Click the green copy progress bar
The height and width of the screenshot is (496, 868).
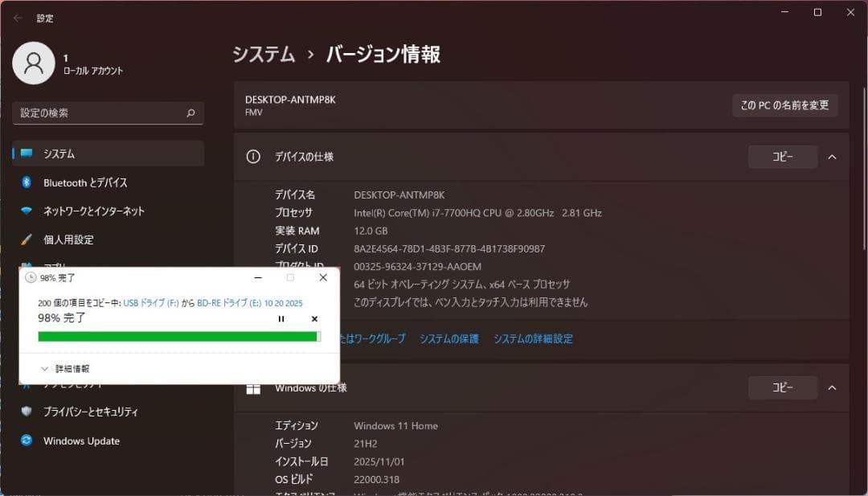click(179, 337)
